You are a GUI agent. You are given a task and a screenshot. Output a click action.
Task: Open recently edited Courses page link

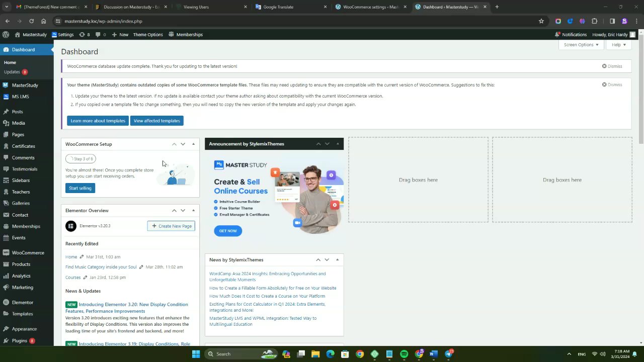click(73, 278)
